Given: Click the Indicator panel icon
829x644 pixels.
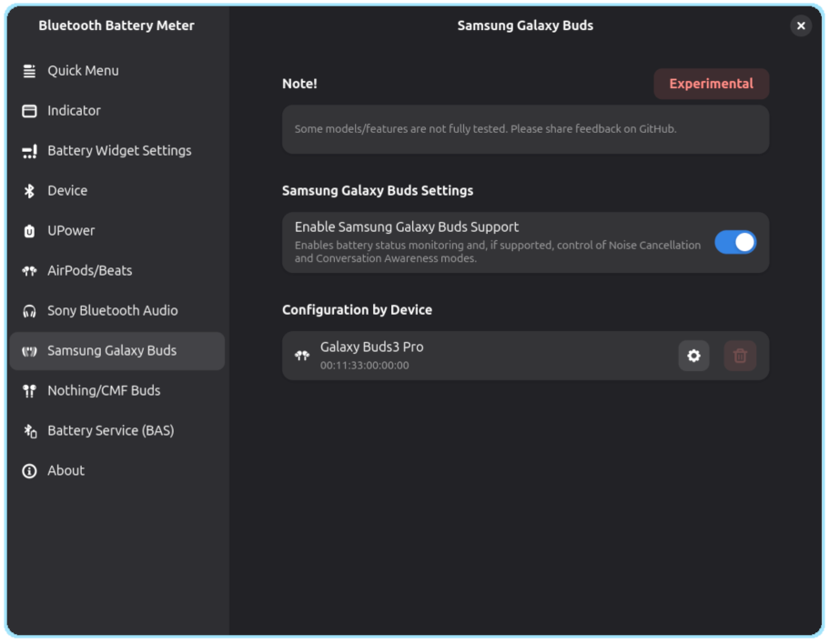Looking at the screenshot, I should pos(30,111).
